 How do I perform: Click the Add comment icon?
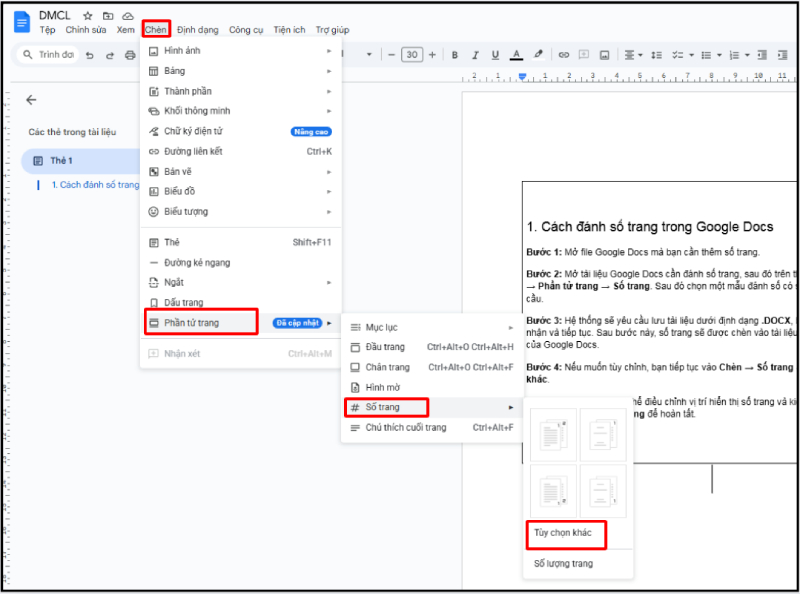pos(582,55)
